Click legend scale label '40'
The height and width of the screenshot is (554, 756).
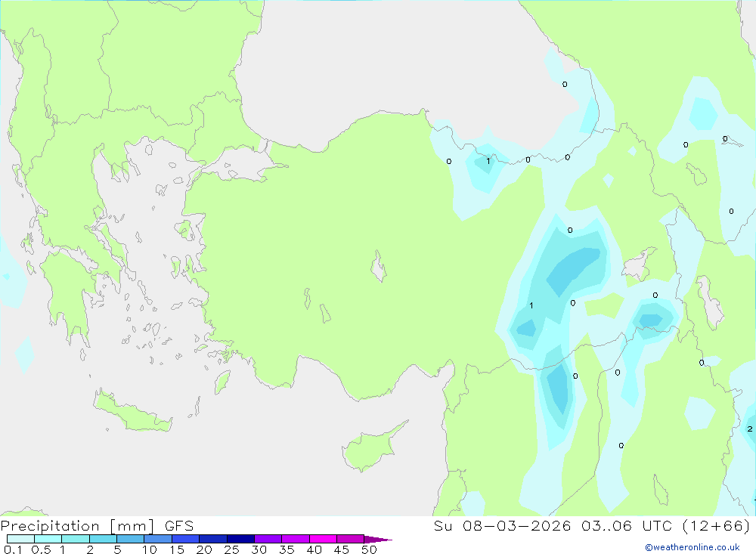[314, 549]
